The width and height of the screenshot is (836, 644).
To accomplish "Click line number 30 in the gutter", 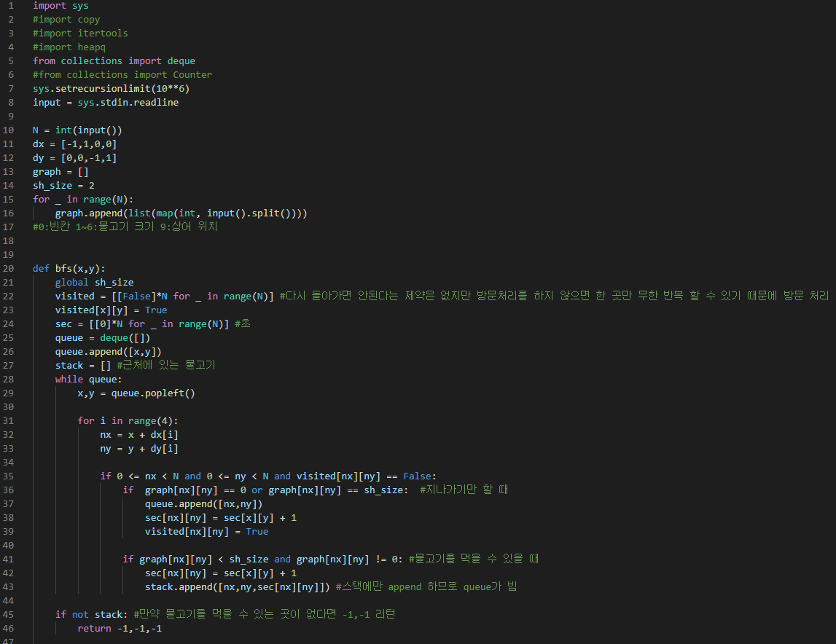I will (9, 407).
